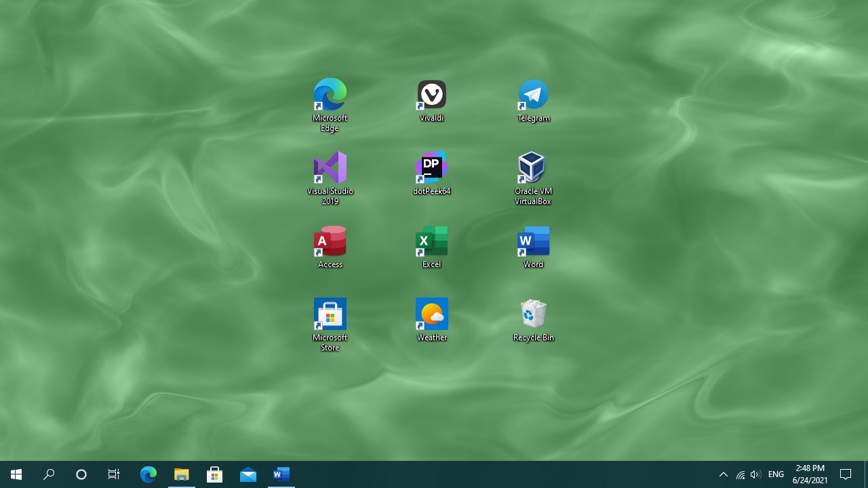Open the Action Center notifications

(846, 474)
